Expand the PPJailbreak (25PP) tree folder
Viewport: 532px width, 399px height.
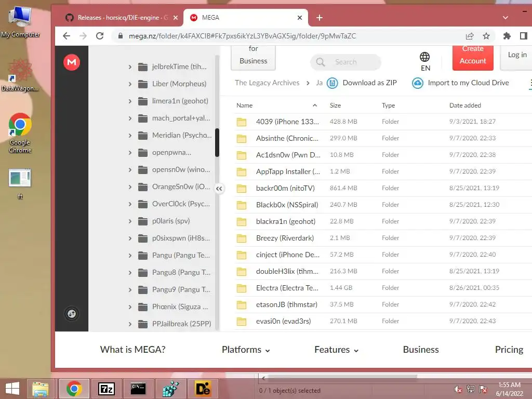point(130,324)
